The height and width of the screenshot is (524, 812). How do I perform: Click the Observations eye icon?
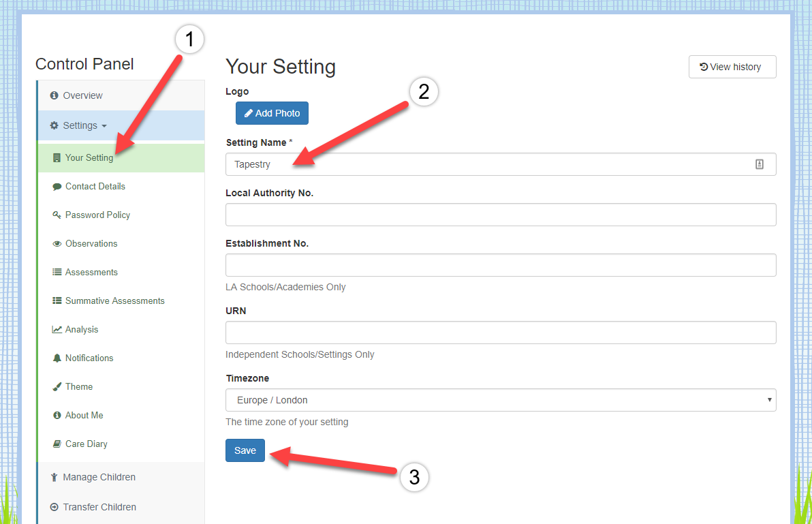coord(57,244)
